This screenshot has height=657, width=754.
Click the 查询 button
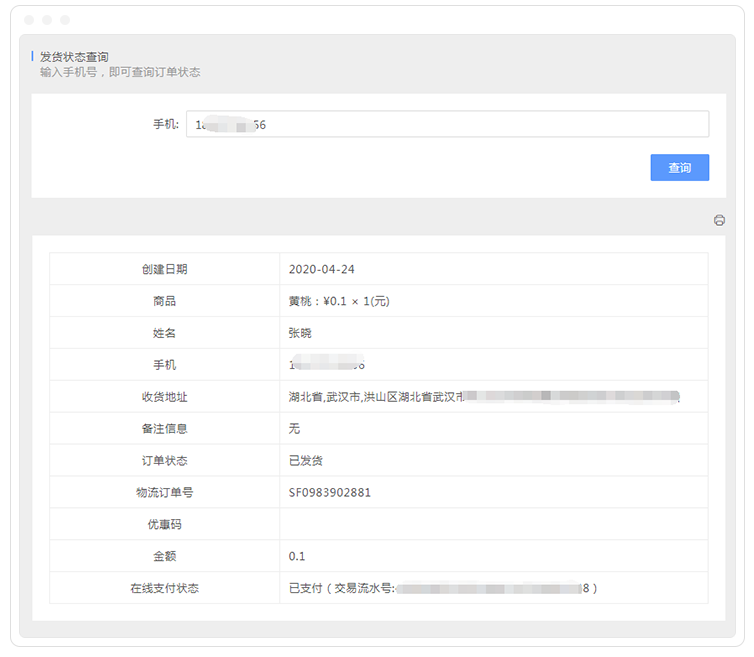click(679, 168)
